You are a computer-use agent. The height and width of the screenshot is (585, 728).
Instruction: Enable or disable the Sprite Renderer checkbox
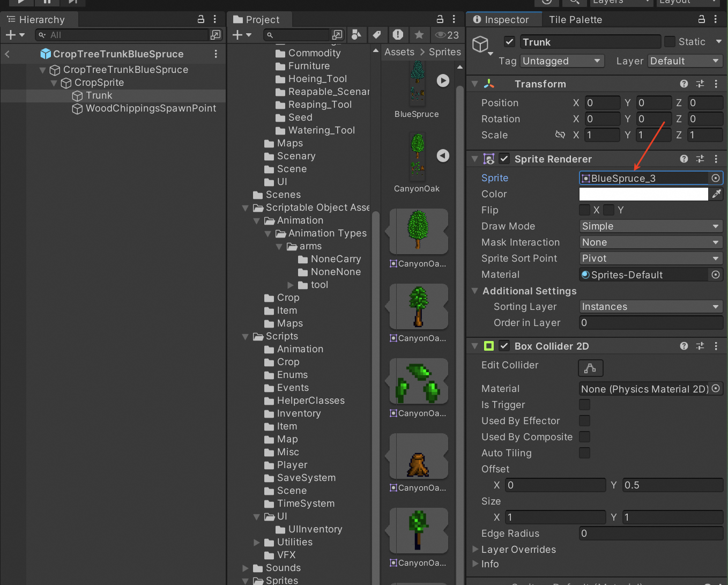(x=504, y=159)
